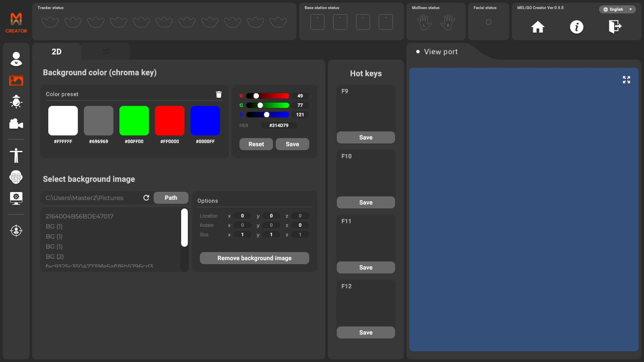Open the facial tracking panel
Image resolution: width=644 pixels, height=362 pixels.
[16, 177]
